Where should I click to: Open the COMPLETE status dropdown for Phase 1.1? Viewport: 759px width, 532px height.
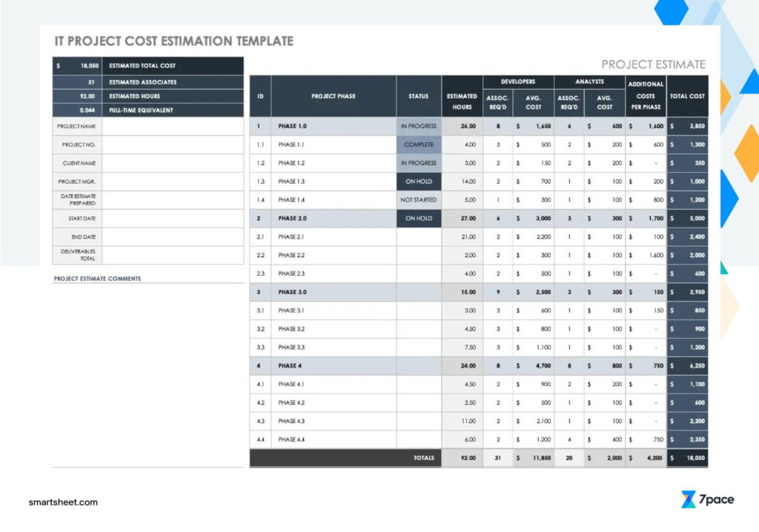[x=419, y=144]
